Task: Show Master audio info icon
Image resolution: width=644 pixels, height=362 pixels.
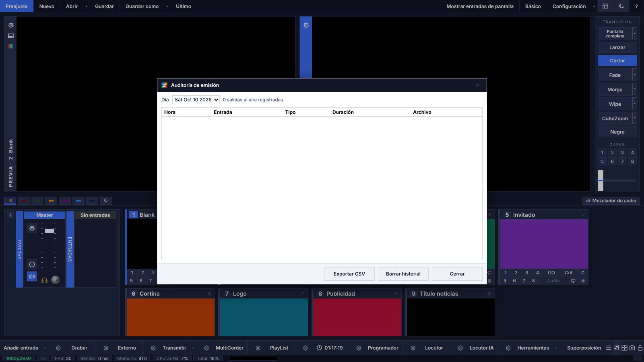Action: [32, 264]
